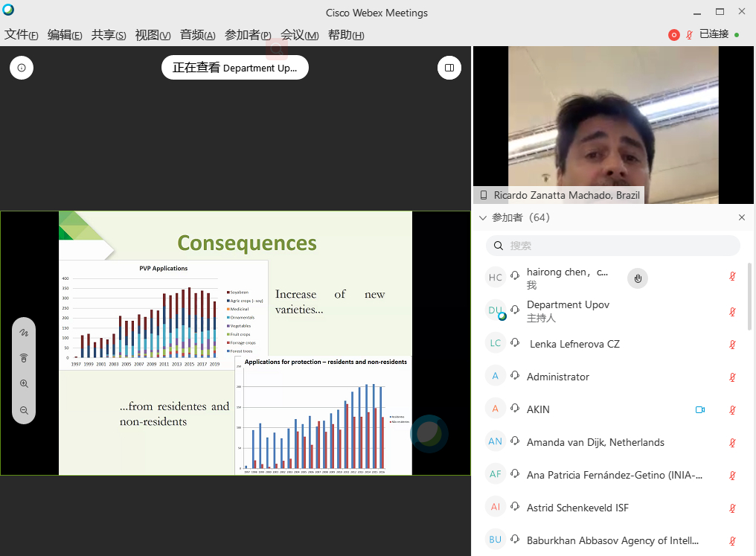The image size is (756, 556).
Task: Click the headset icon next to Administrator
Action: (515, 375)
